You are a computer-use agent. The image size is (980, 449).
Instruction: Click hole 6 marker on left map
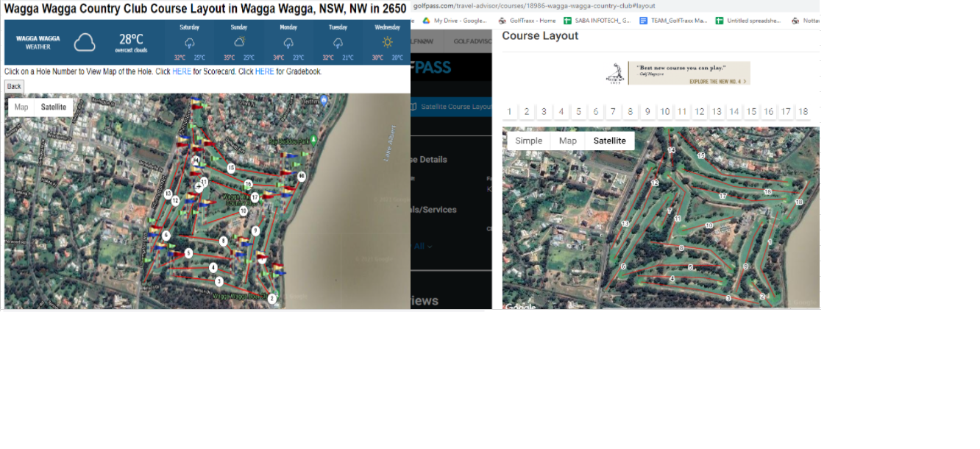click(166, 236)
